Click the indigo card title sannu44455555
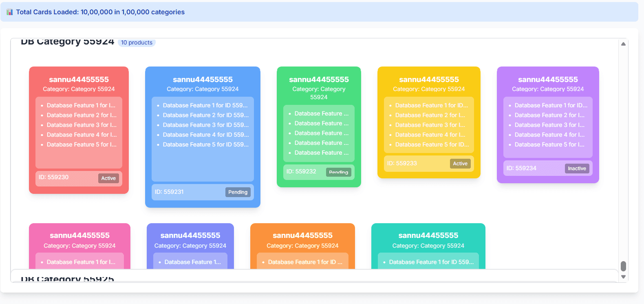This screenshot has height=304, width=644. [x=190, y=235]
